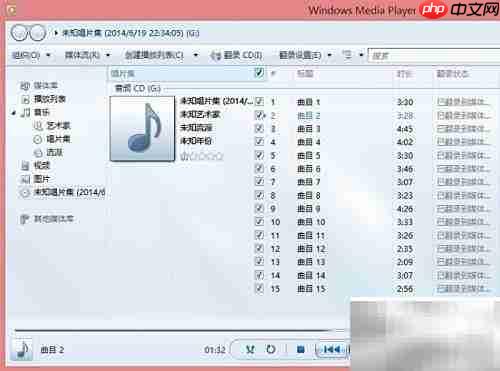The width and height of the screenshot is (500, 371).
Task: Click the playback seek bar
Action: tap(182, 330)
